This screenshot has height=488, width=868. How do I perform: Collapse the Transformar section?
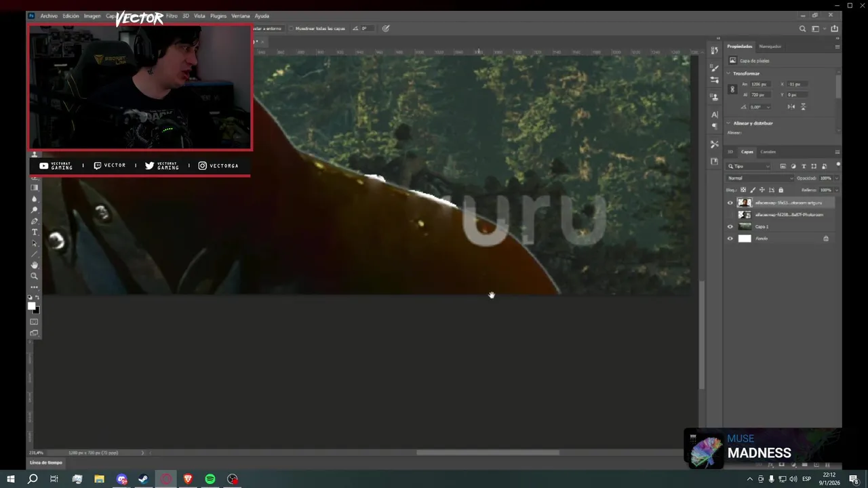click(729, 73)
